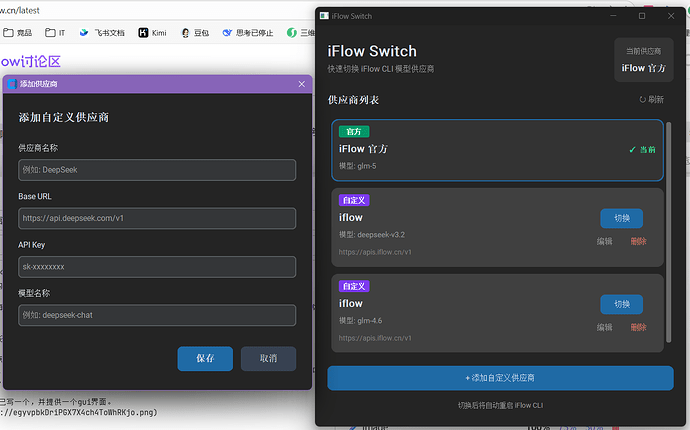Open the 竞品 bookmark folder
The height and width of the screenshot is (430, 690).
point(28,33)
